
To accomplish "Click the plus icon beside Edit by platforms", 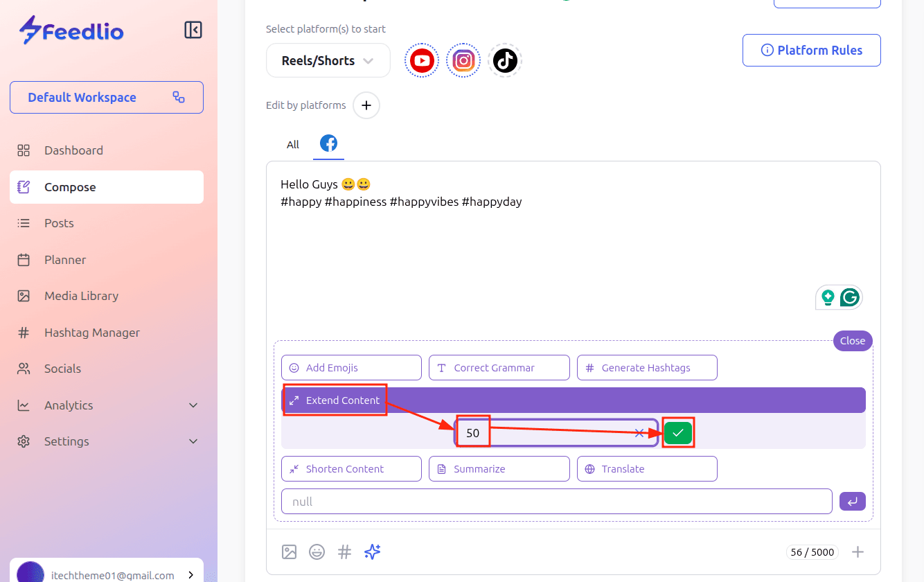I will coord(366,106).
